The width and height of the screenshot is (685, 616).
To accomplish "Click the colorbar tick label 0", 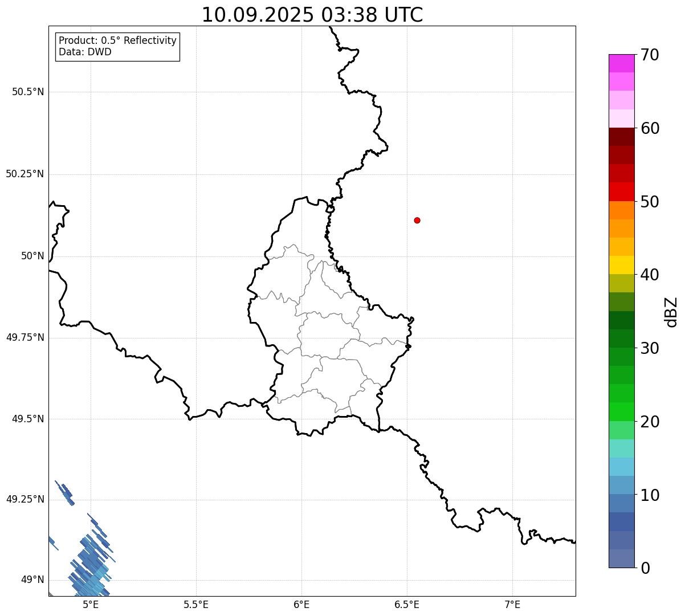I will [645, 568].
